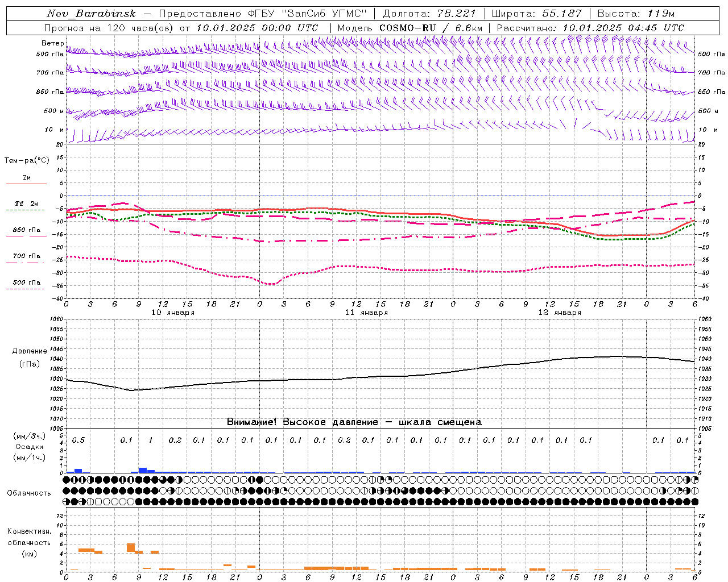The image size is (728, 582).
Task: Click the '12 января' date label
Action: (560, 313)
